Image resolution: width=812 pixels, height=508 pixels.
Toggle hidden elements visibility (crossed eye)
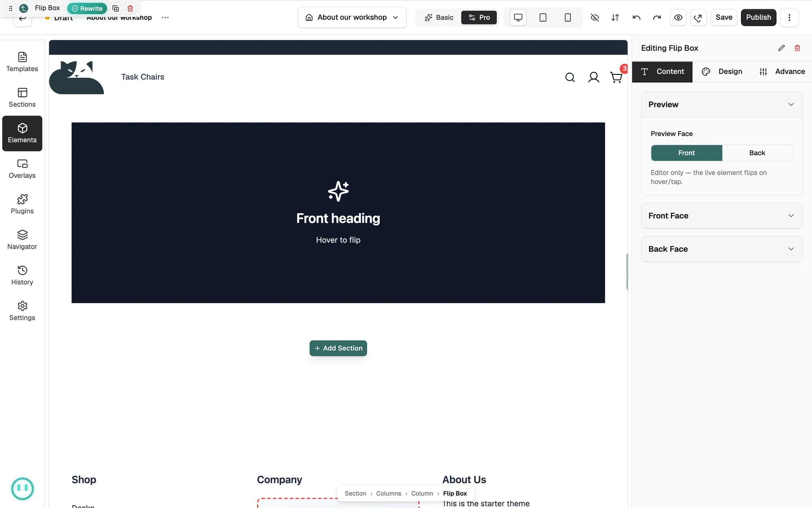[595, 17]
